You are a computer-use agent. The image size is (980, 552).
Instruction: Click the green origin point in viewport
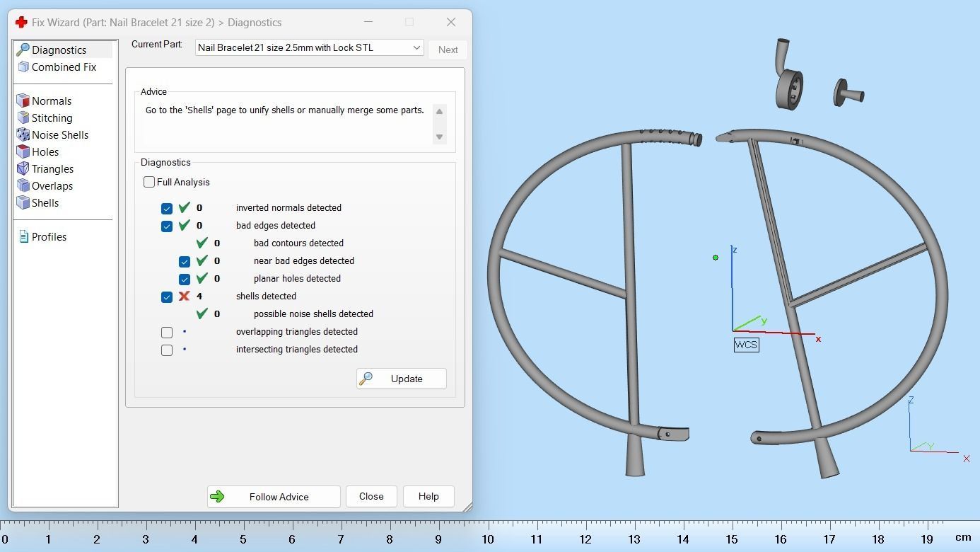[x=716, y=258]
